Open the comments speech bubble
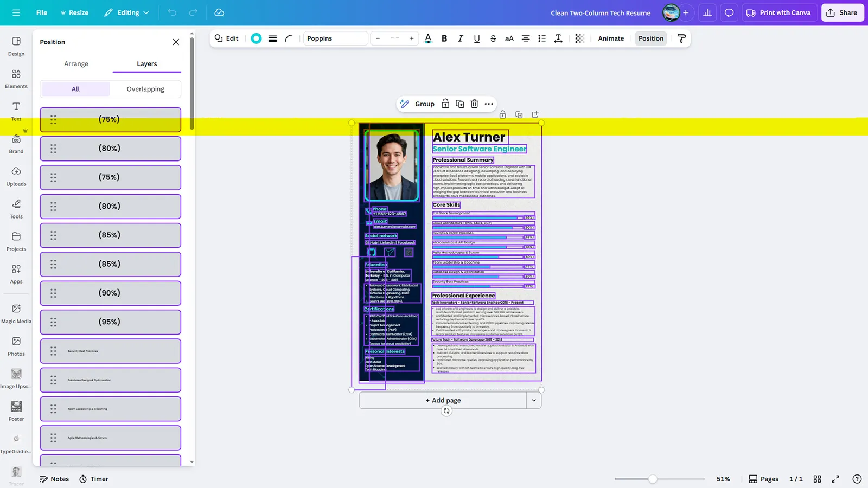868x488 pixels. pyautogui.click(x=729, y=12)
